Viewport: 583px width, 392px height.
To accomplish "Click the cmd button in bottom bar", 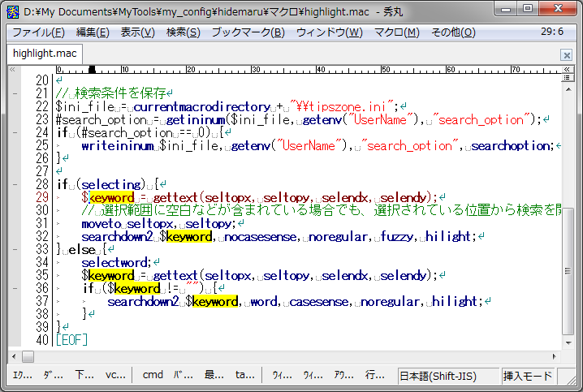I will click(x=153, y=375).
